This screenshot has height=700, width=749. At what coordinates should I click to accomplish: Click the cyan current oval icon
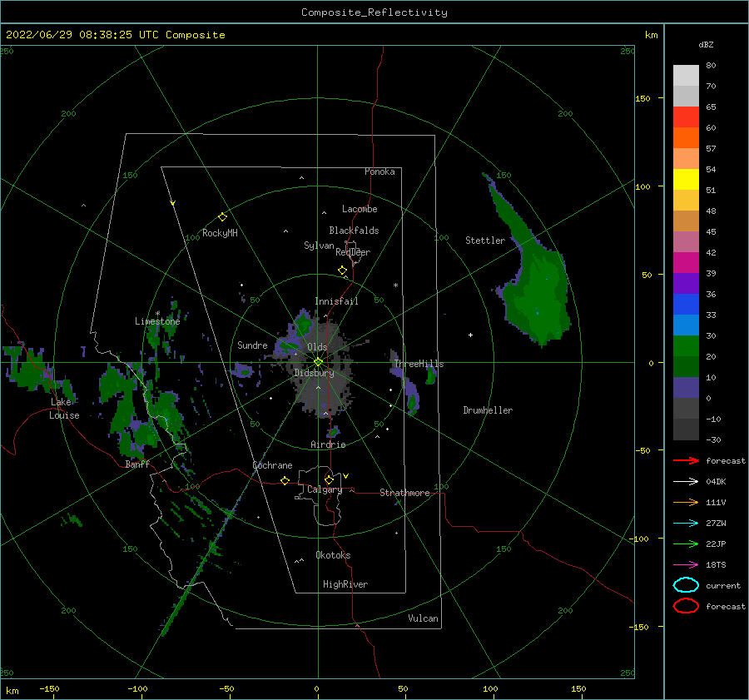click(686, 585)
